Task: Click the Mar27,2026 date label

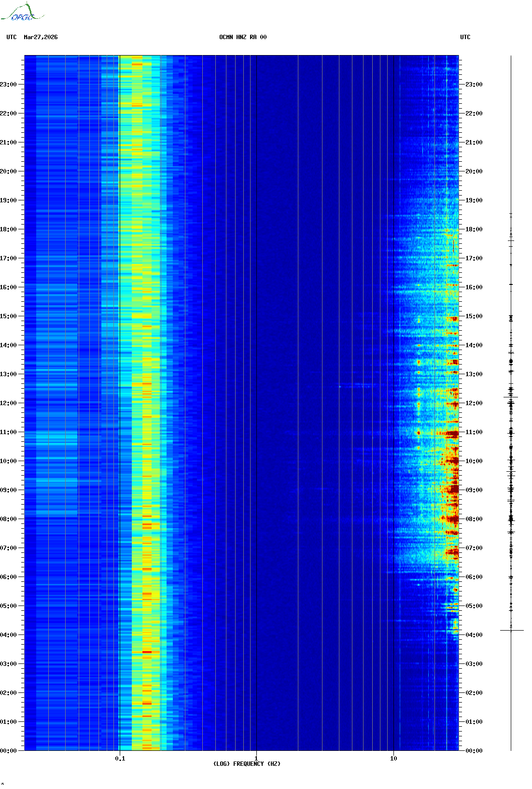Action: coord(41,37)
